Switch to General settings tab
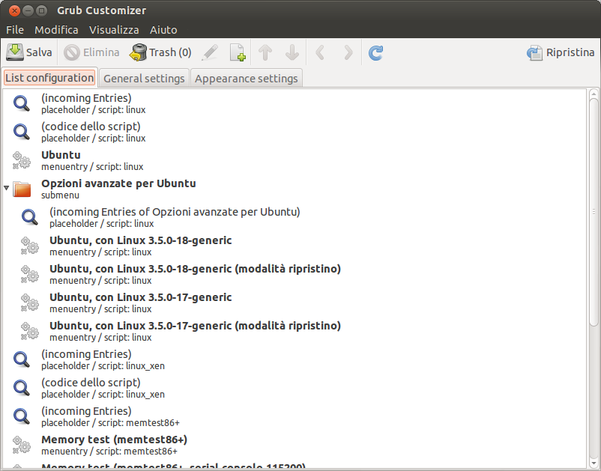The height and width of the screenshot is (471, 601). tap(144, 78)
